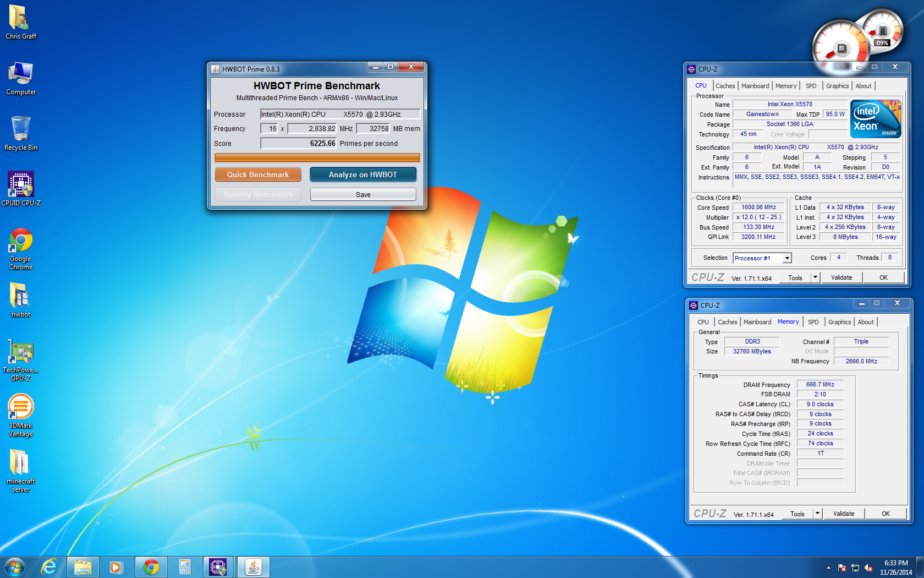Click the upper CPU-Z title bar icon
The width and height of the screenshot is (924, 578).
691,69
